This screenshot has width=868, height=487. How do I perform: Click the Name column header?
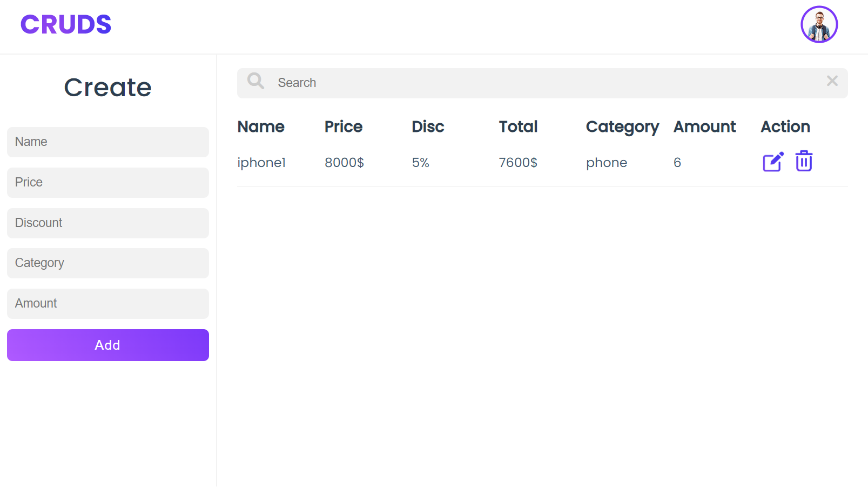click(x=261, y=126)
